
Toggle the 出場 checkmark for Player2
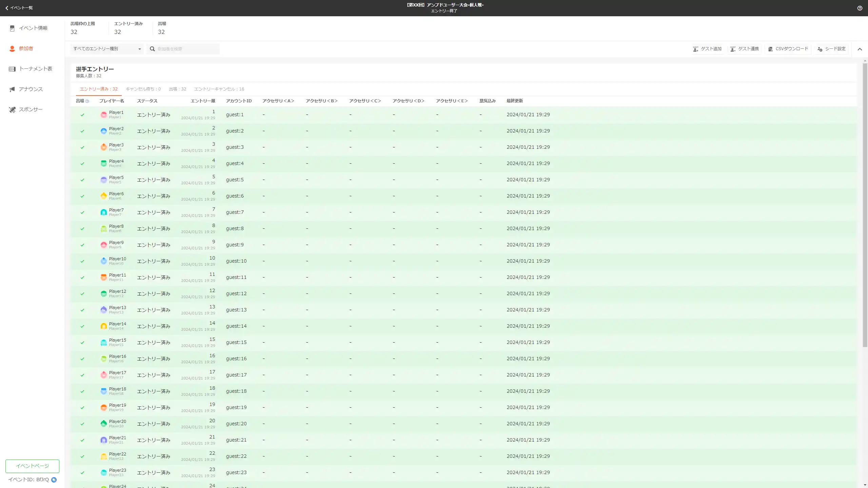tap(82, 131)
